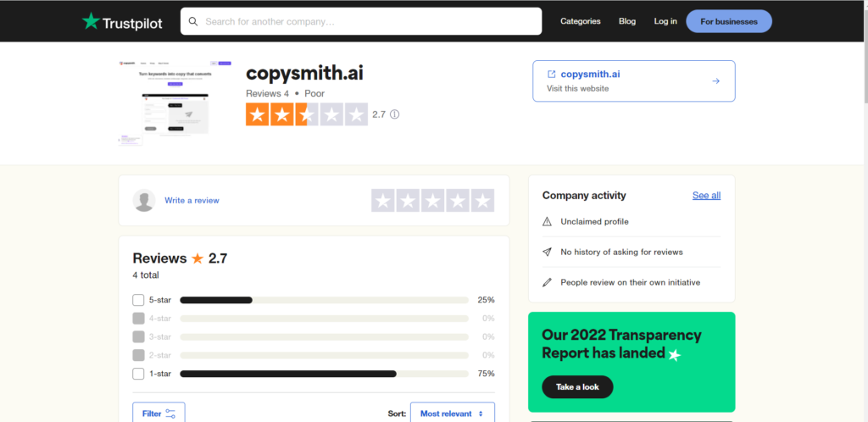Image resolution: width=868 pixels, height=422 pixels.
Task: Click the 5-star label text
Action: click(160, 300)
